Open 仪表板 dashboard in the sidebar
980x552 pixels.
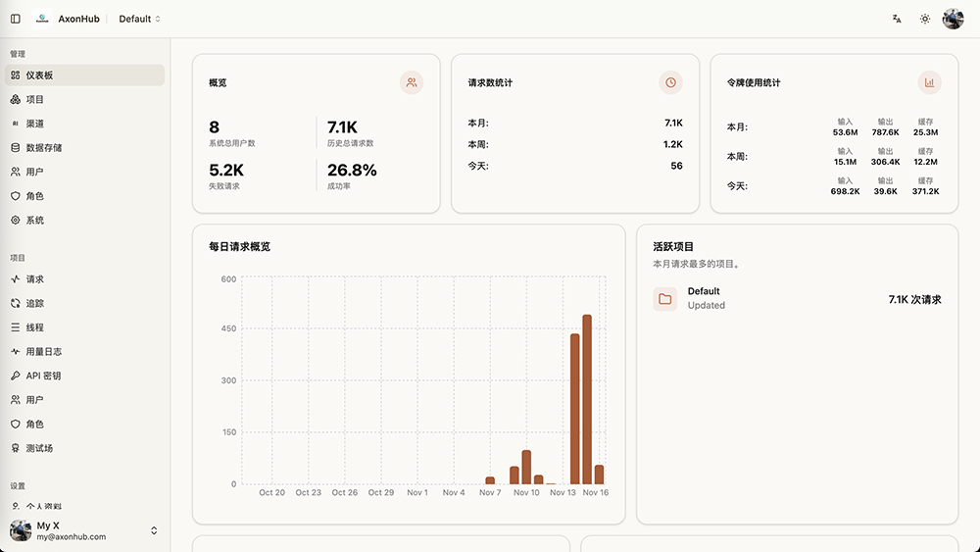tap(39, 75)
